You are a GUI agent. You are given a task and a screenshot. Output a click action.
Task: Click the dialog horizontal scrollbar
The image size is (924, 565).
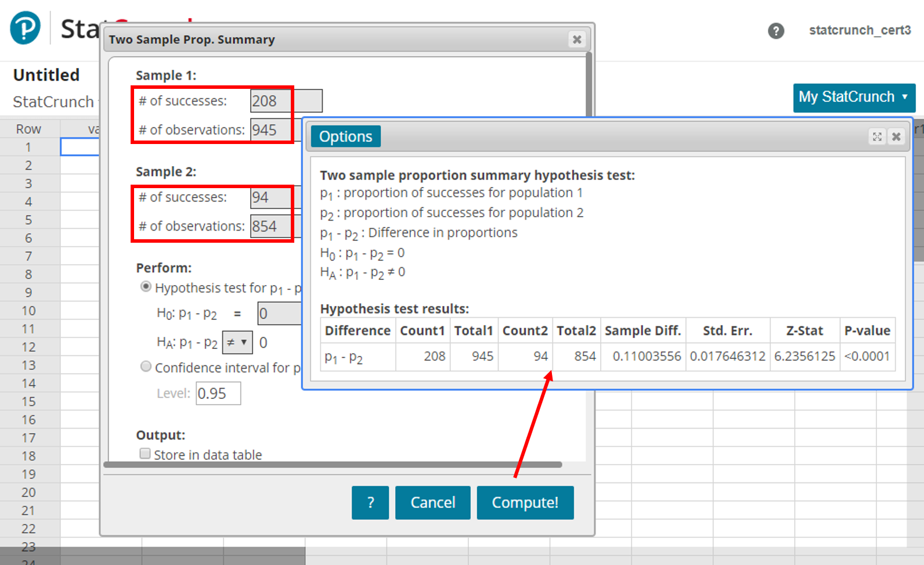(x=333, y=465)
